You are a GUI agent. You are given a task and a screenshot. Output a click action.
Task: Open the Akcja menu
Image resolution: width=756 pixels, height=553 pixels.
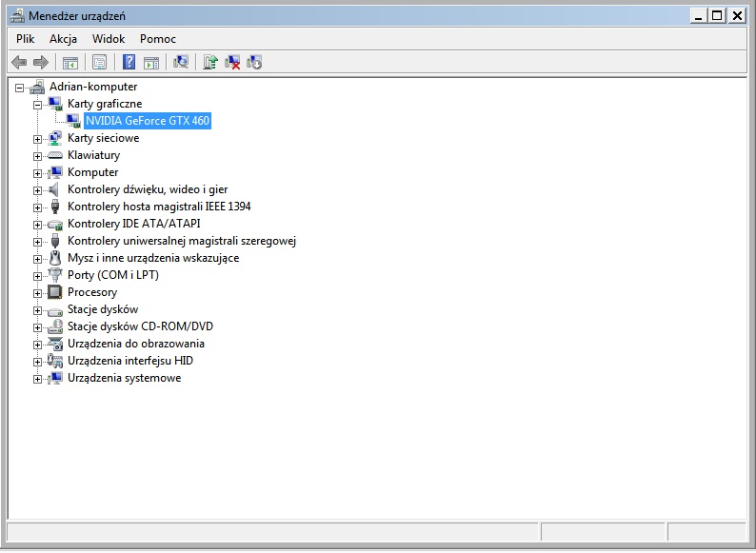pos(63,39)
